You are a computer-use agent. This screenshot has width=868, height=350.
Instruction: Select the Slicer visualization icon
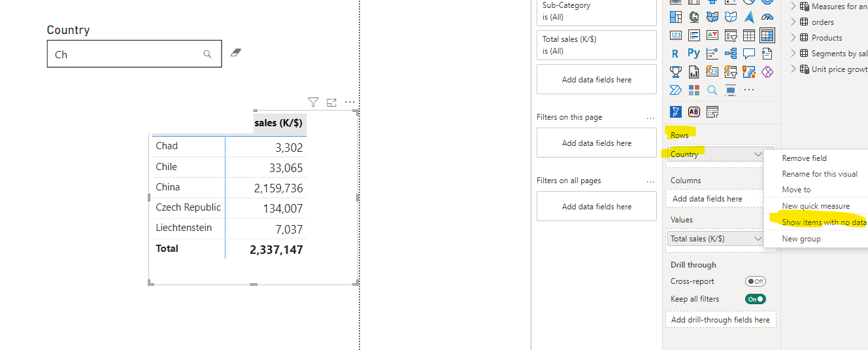tap(731, 35)
